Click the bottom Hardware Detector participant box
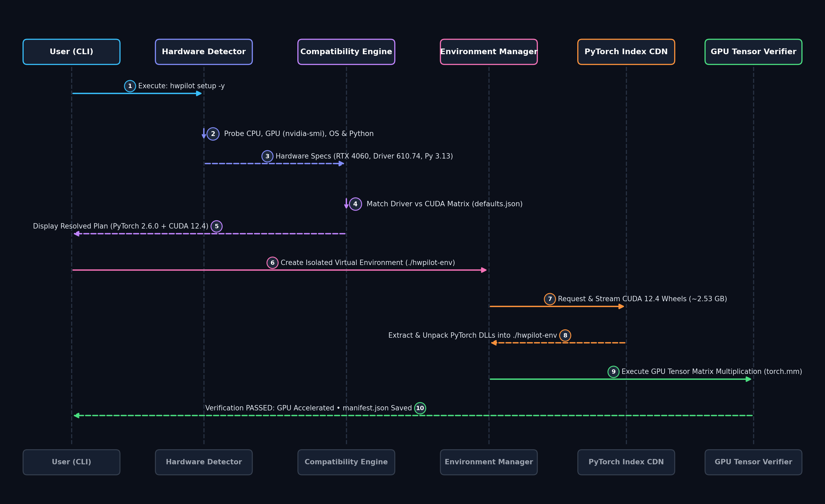 [204, 462]
